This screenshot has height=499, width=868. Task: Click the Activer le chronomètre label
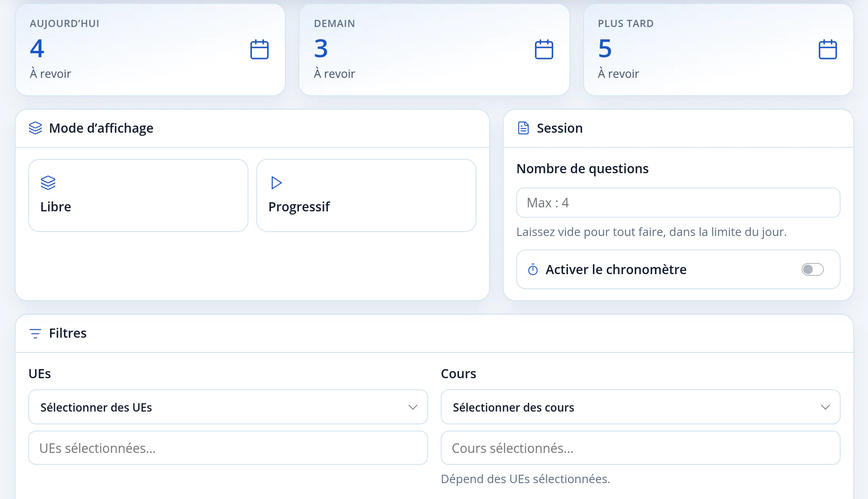click(x=616, y=269)
